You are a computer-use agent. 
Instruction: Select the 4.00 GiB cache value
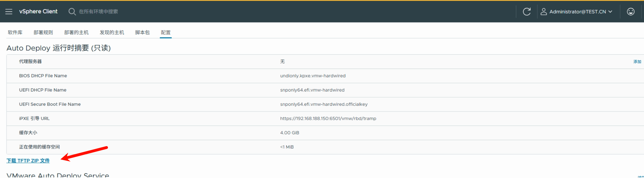click(x=290, y=133)
